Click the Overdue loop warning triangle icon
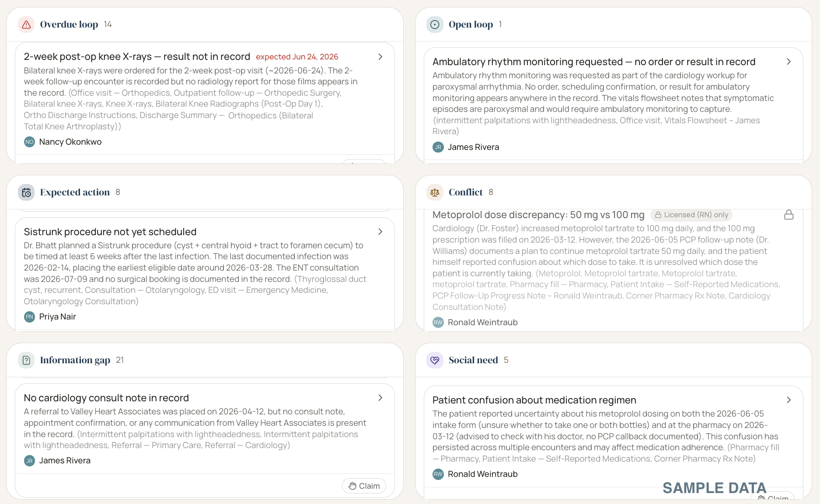The image size is (820, 504). 26,24
